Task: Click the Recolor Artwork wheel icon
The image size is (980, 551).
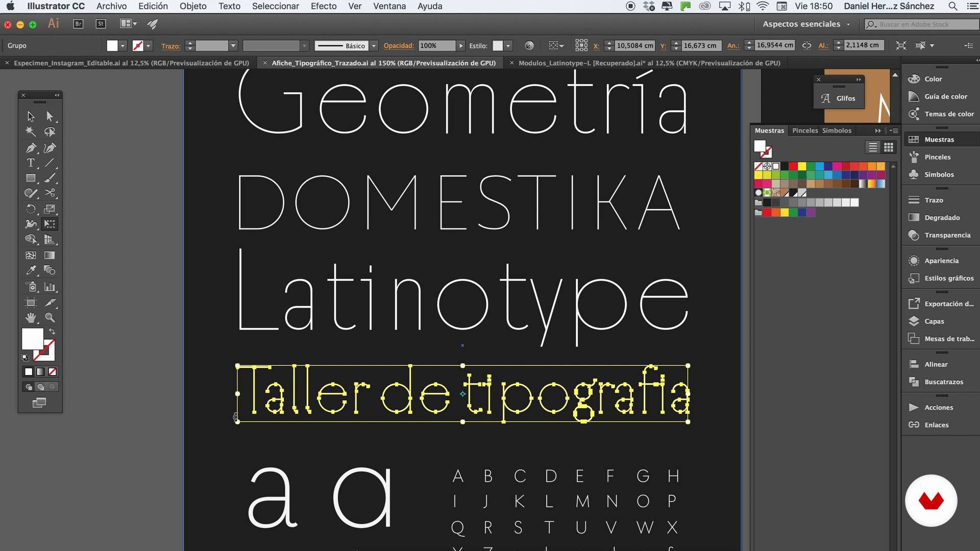Action: (529, 45)
